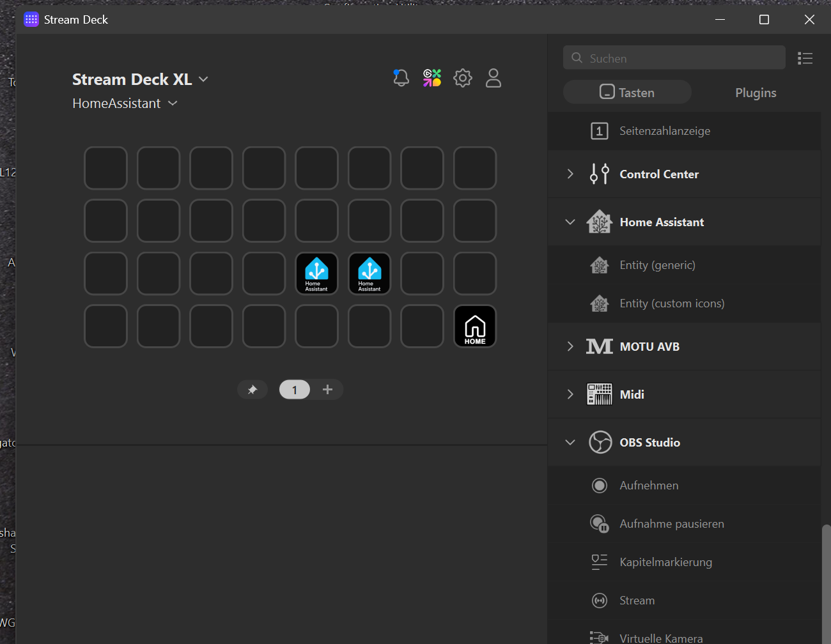Viewport: 831px width, 644px height.
Task: Click the Midi heading text
Action: click(632, 394)
